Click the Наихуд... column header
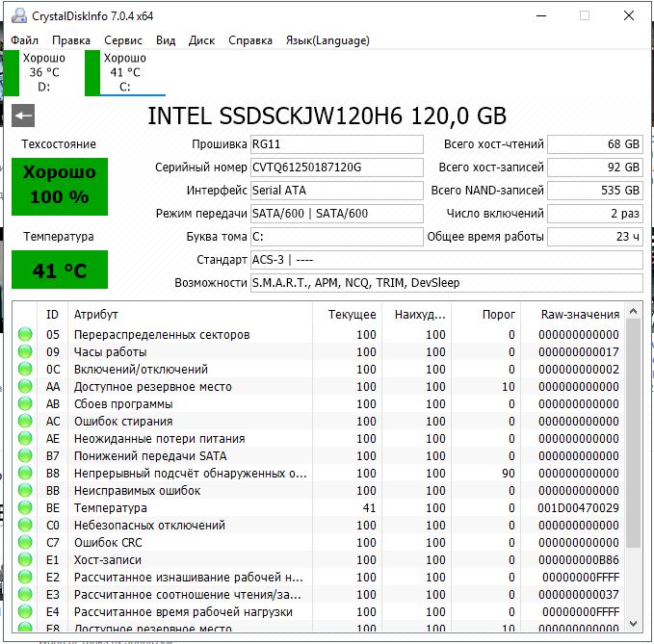 tap(416, 314)
